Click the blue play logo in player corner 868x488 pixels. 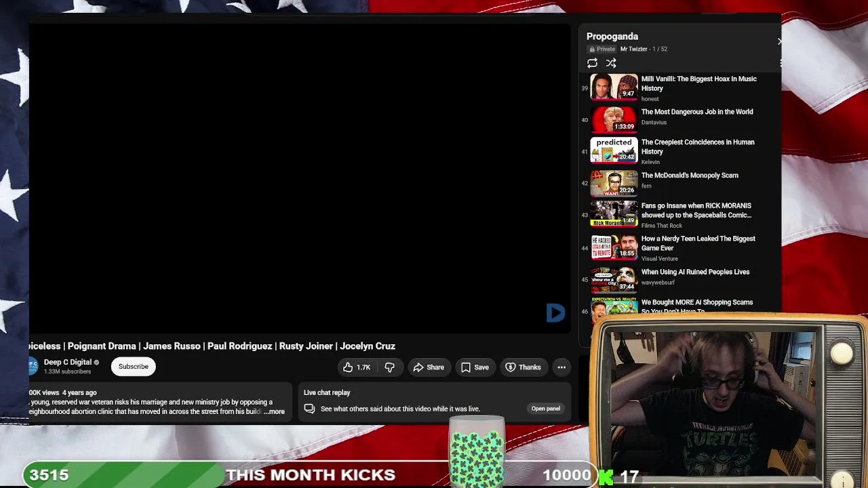pos(555,312)
